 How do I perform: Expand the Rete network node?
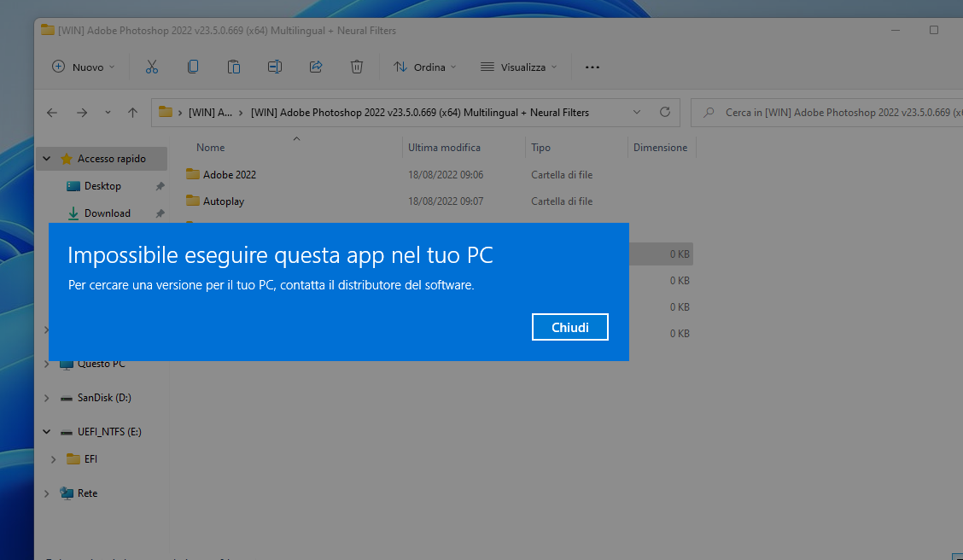[47, 493]
